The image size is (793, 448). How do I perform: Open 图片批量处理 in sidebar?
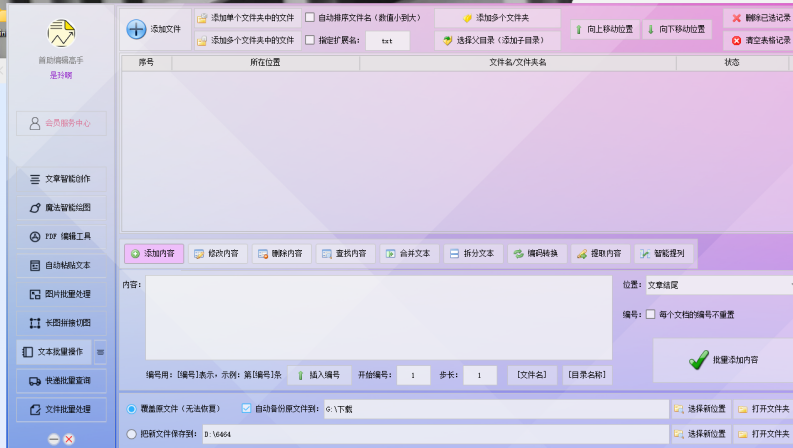[x=61, y=294]
